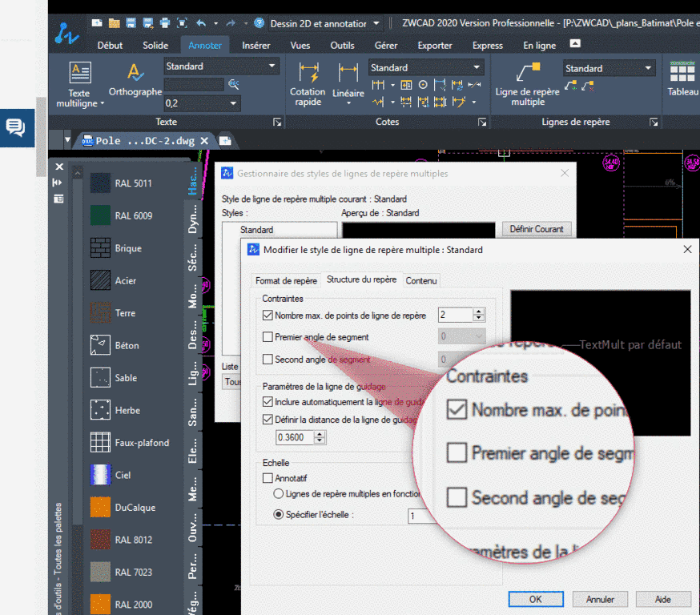
Task: Click the center mark circle icon in Cotes
Action: point(423,85)
